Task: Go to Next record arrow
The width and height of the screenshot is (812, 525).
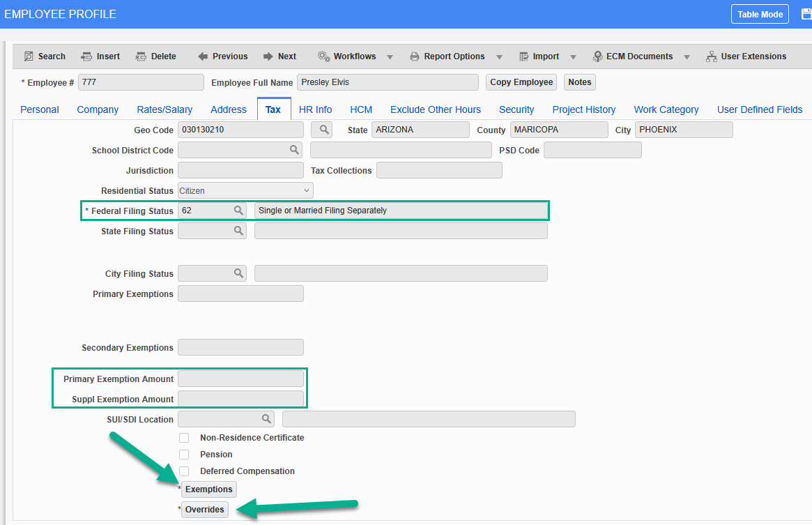Action: pos(268,56)
